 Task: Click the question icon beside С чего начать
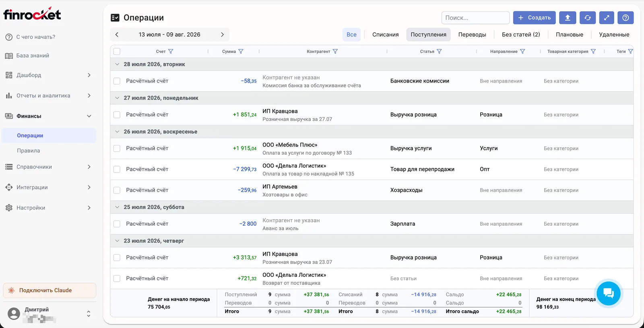(9, 37)
